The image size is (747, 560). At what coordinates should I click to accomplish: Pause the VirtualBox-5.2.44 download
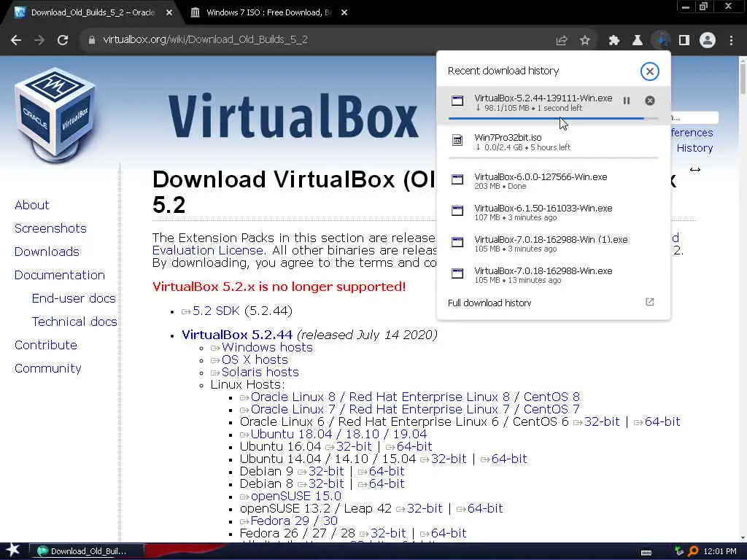tap(627, 101)
